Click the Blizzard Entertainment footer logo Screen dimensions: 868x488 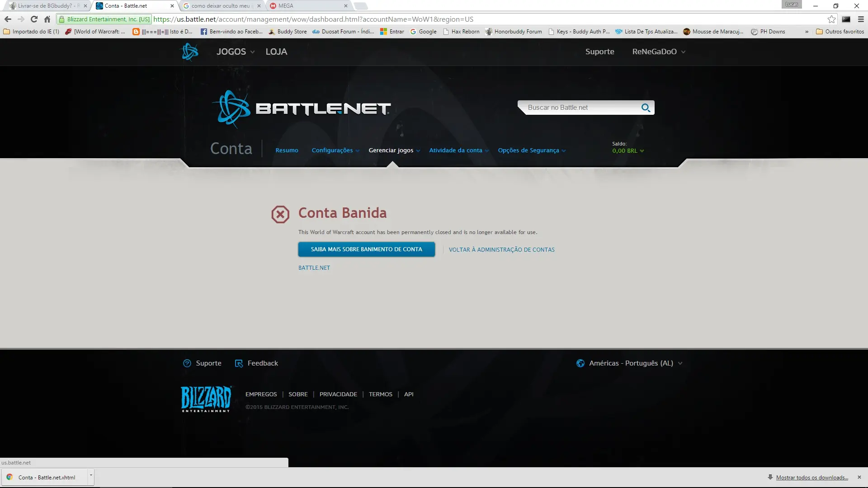tap(206, 399)
